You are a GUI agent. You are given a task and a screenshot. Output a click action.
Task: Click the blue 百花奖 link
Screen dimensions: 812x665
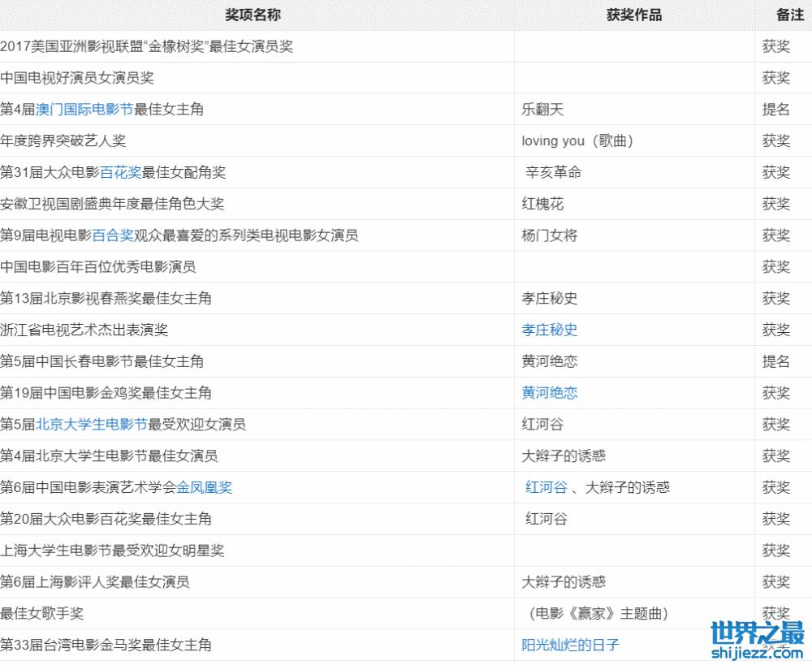click(120, 172)
